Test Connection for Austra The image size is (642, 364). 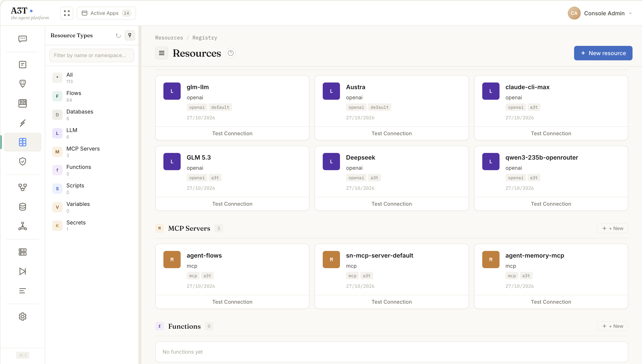(x=391, y=133)
